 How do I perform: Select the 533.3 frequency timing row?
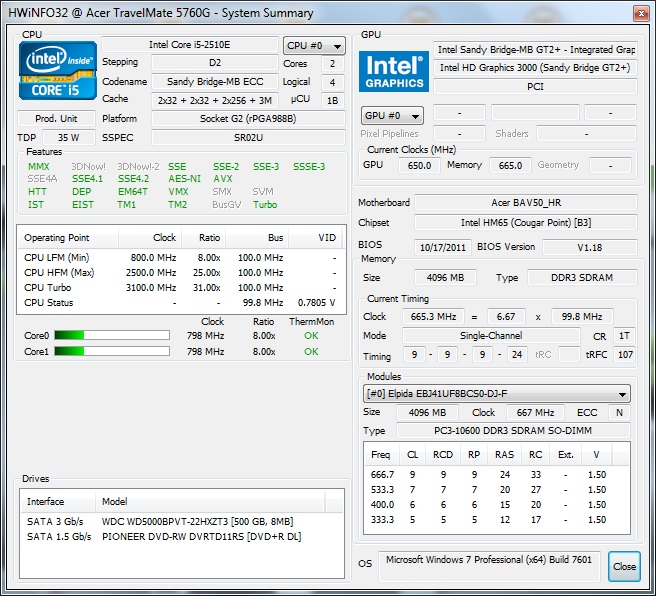click(x=497, y=490)
